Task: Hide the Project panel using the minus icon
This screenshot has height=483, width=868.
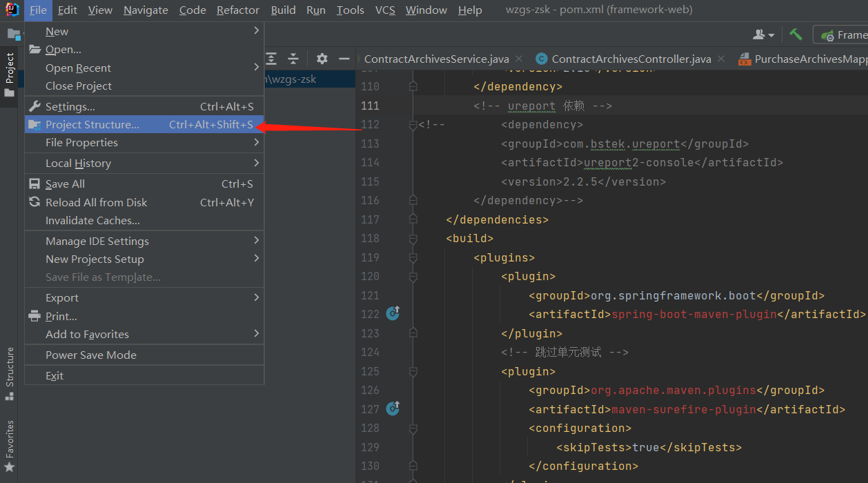Action: click(x=344, y=59)
